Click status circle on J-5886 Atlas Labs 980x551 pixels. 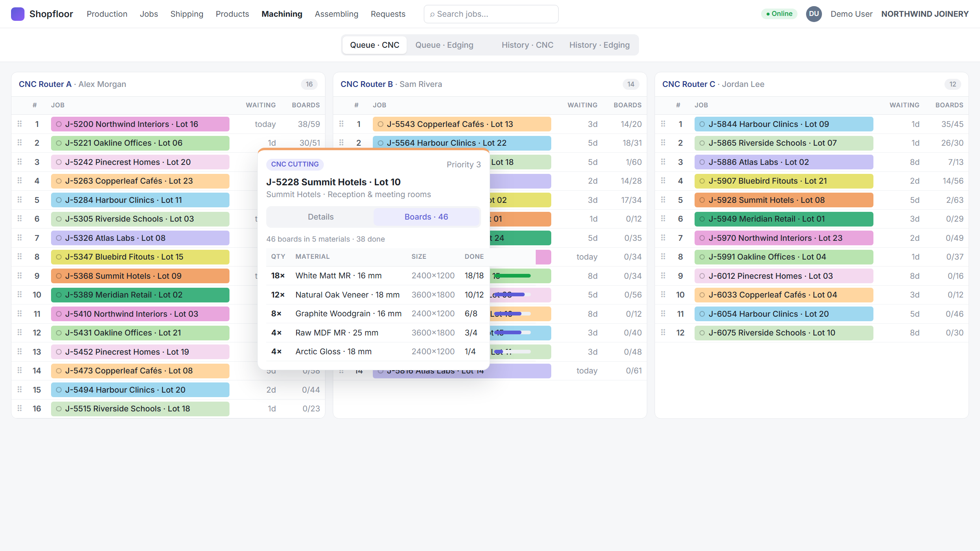click(702, 162)
